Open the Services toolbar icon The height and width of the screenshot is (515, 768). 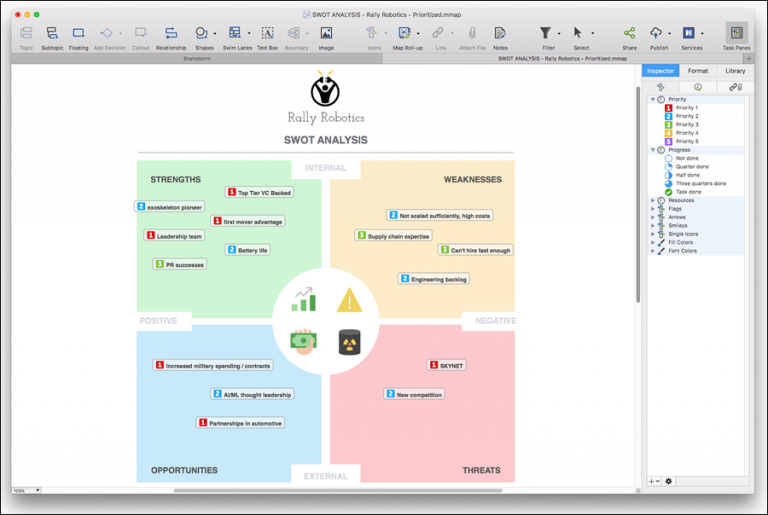(x=689, y=33)
